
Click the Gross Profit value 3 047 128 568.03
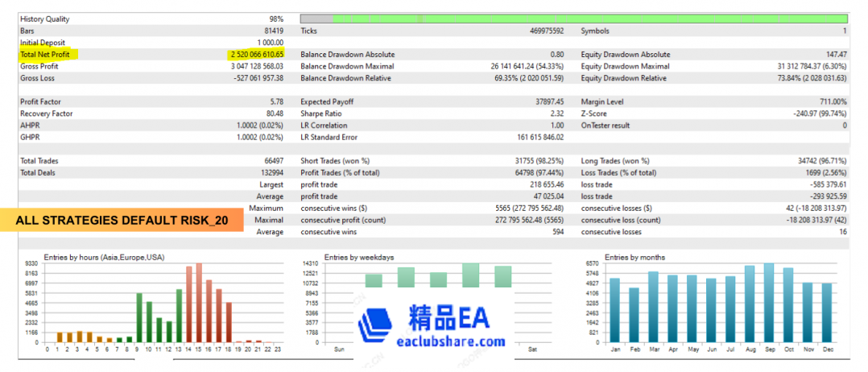(257, 66)
